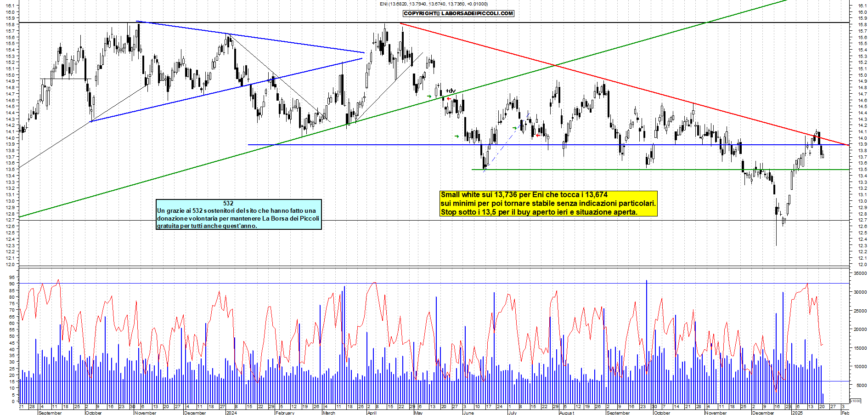Click the '532' heading in cyan box

point(228,203)
